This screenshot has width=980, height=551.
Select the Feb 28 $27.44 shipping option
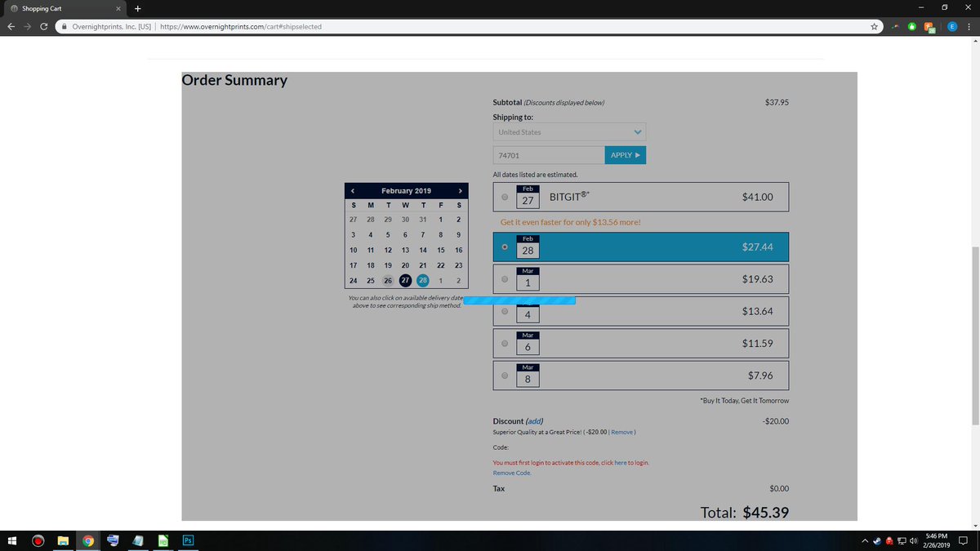point(641,247)
